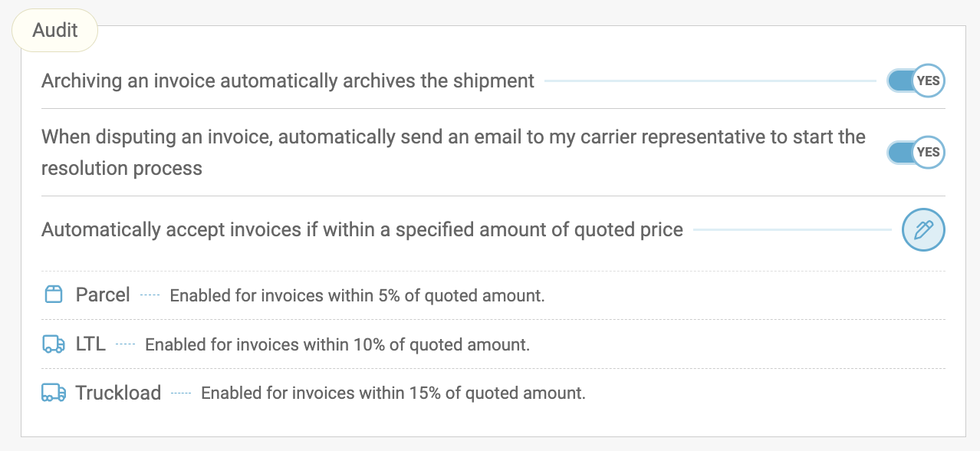Image resolution: width=980 pixels, height=451 pixels.
Task: Select the Parcel label
Action: (x=103, y=295)
